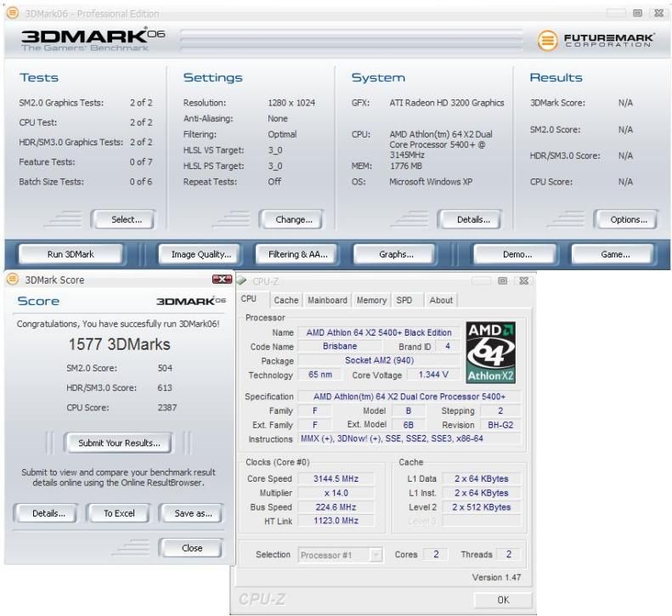
Task: Click the Revision value BH-G2
Action: coord(500,425)
